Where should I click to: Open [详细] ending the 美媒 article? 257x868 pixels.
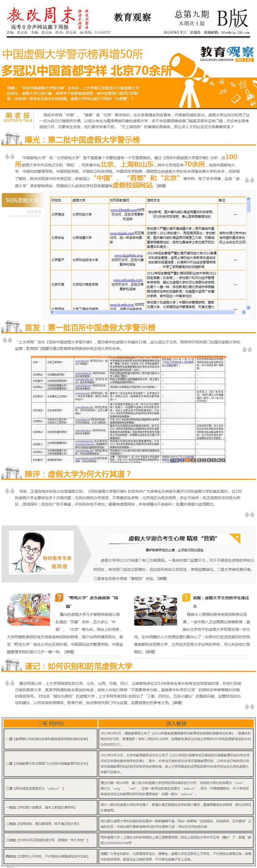tap(150, 652)
